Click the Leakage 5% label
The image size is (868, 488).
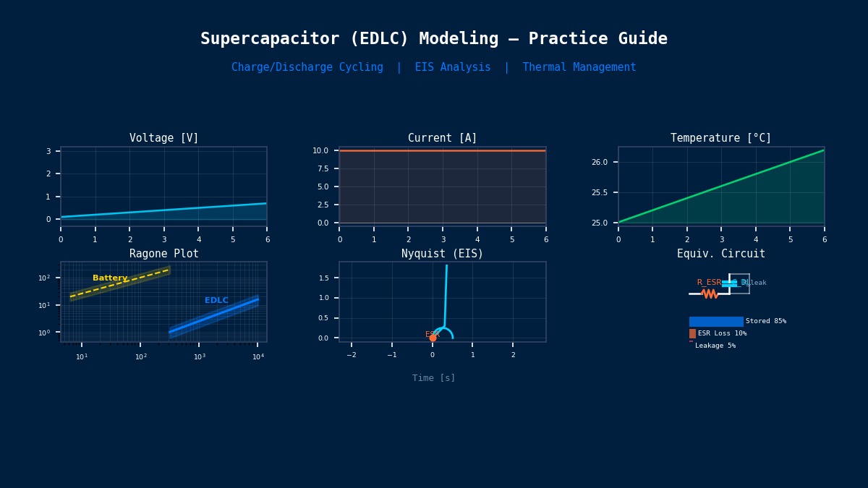click(x=715, y=346)
